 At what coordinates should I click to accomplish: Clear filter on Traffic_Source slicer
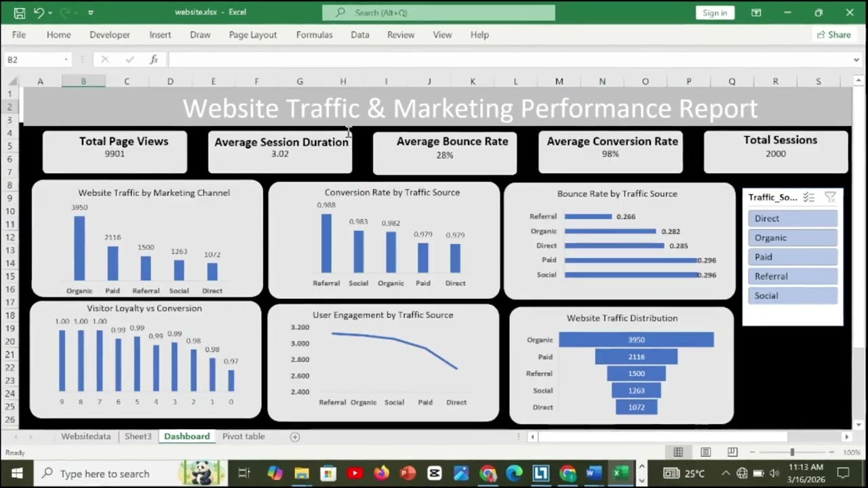830,197
